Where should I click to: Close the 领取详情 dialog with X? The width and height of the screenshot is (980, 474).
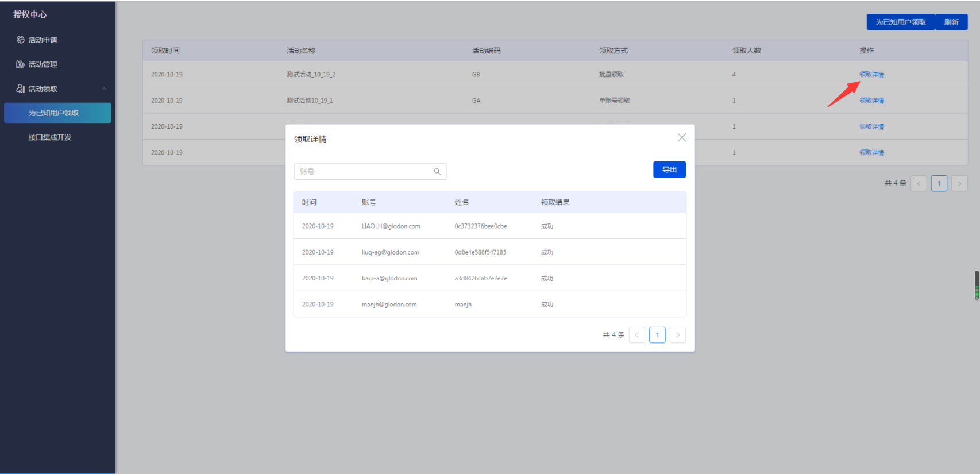681,138
